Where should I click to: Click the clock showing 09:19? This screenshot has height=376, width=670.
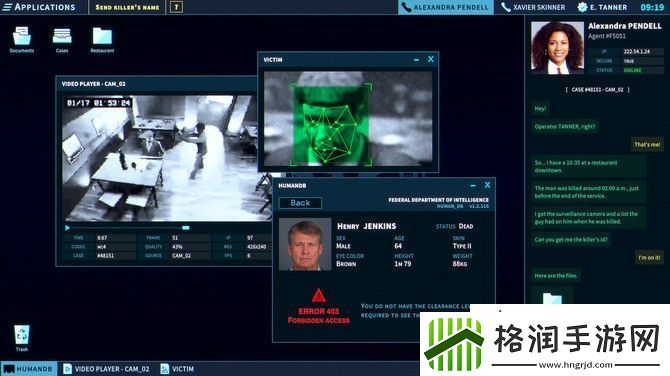[652, 7]
